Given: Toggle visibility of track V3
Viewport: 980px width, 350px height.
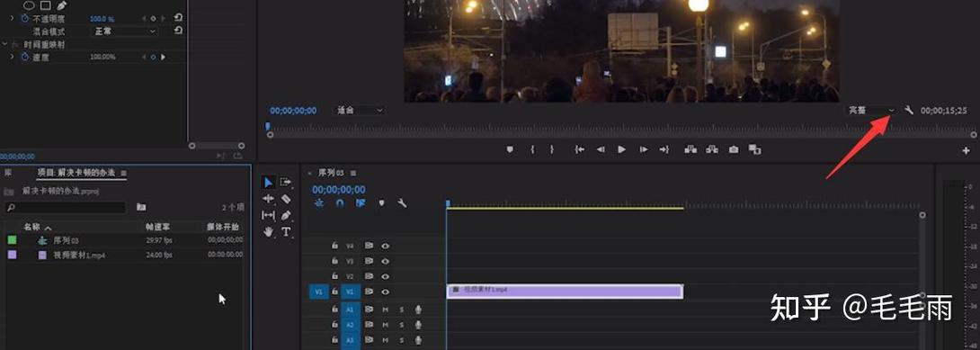Looking at the screenshot, I should click(x=386, y=261).
